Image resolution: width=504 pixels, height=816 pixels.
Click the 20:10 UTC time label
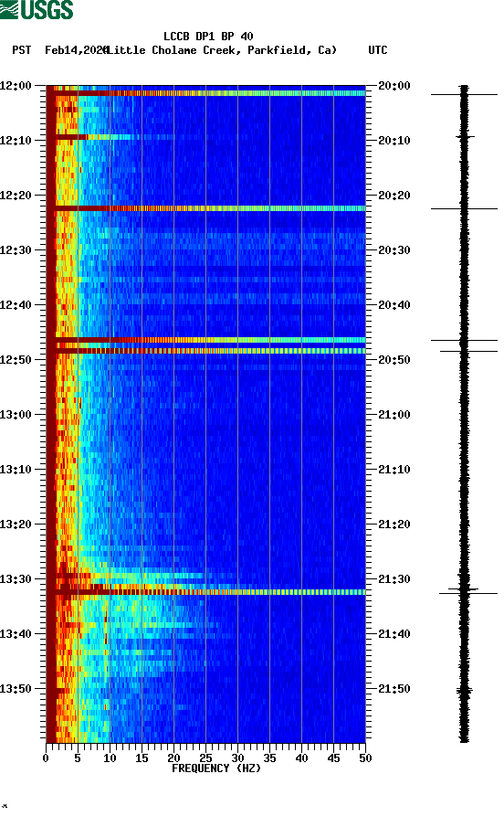[394, 141]
